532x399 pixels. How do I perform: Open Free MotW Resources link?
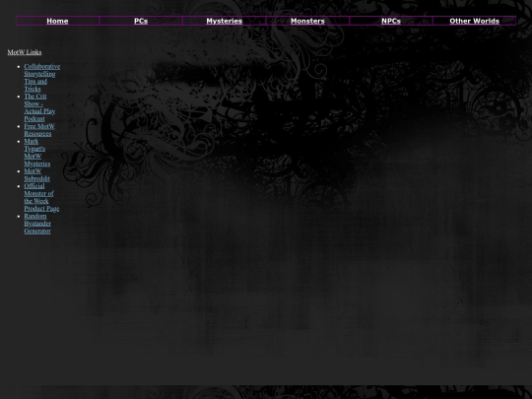[x=39, y=130]
